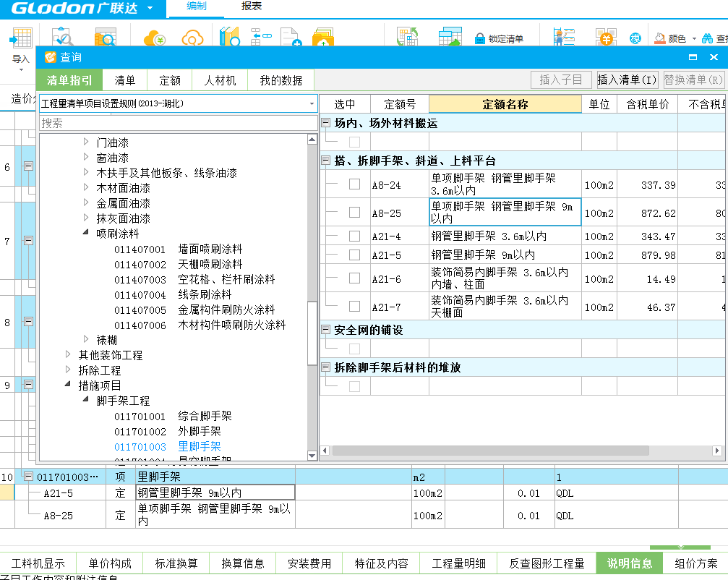Click the 定额名称 column header
Image resolution: width=728 pixels, height=580 pixels.
click(505, 104)
